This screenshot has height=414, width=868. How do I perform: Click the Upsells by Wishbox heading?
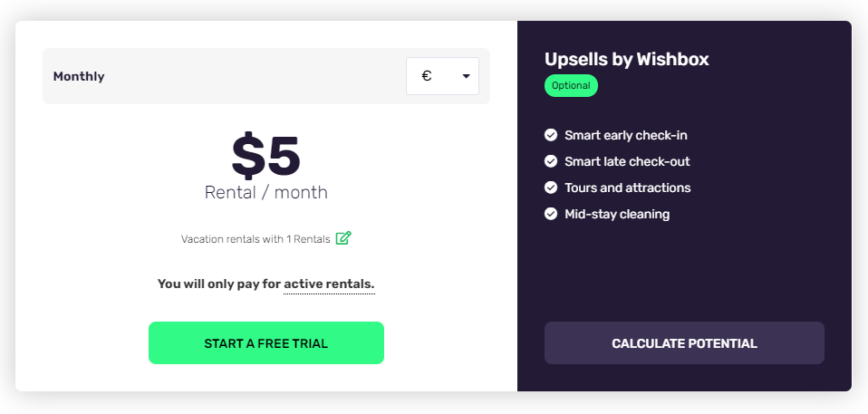pyautogui.click(x=627, y=59)
